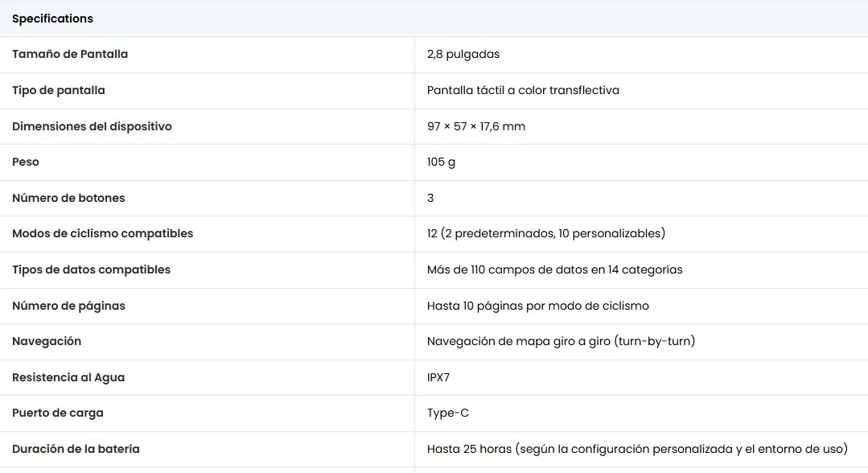Image resolution: width=868 pixels, height=473 pixels.
Task: Click the 97 × 57 × 17,6 mm value
Action: (476, 126)
